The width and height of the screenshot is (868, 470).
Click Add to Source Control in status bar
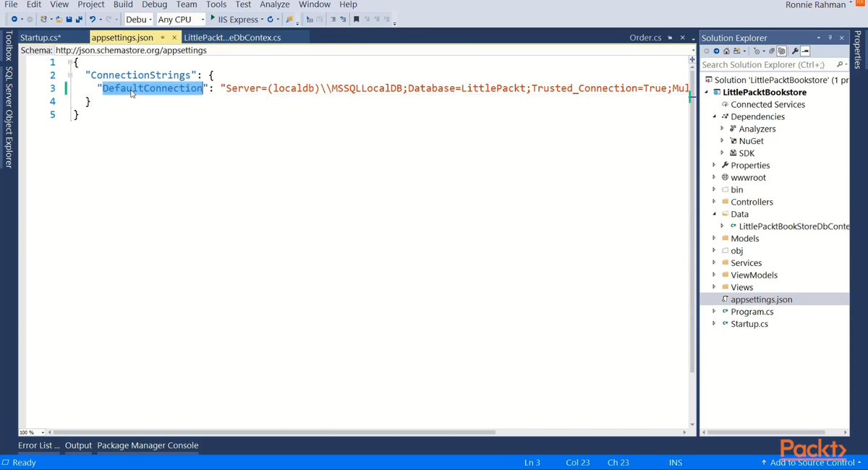pos(811,462)
